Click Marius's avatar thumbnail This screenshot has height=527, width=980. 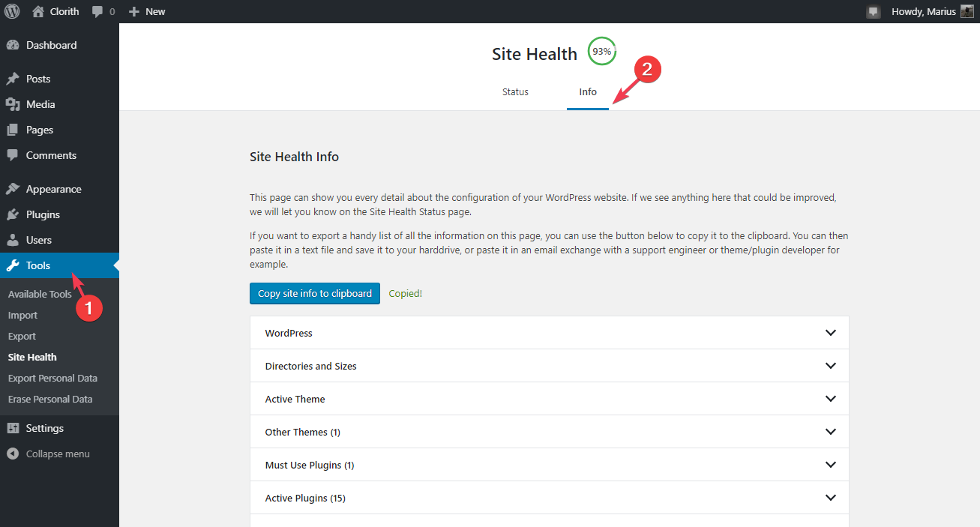coord(967,11)
